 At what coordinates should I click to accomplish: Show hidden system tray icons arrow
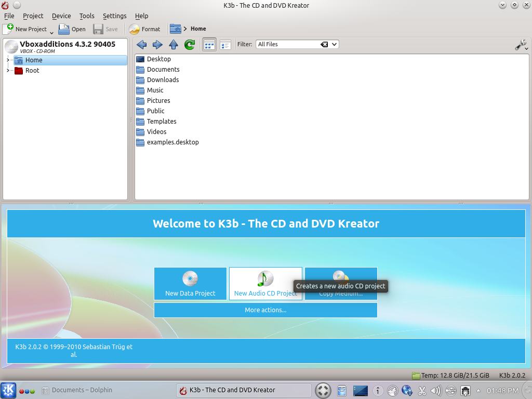coord(478,391)
